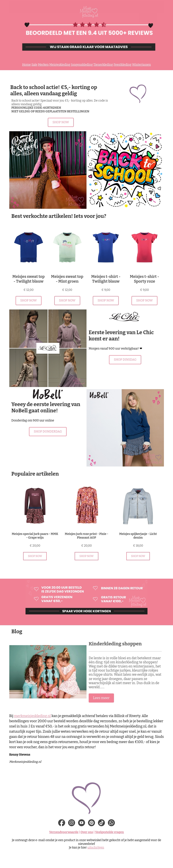This screenshot has width=173, height=868.
Task: Open the WhatsApp social icon
Action: point(111,823)
